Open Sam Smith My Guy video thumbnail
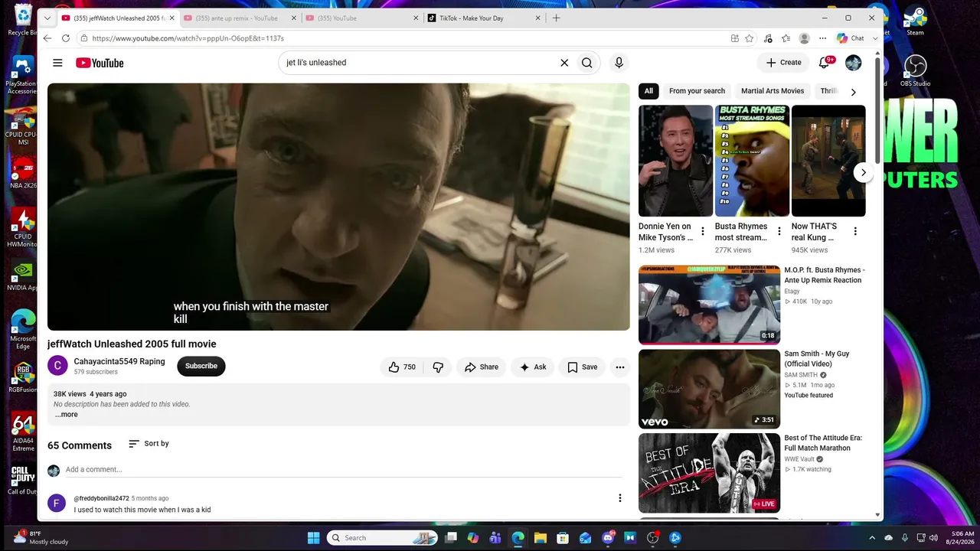 click(x=709, y=389)
